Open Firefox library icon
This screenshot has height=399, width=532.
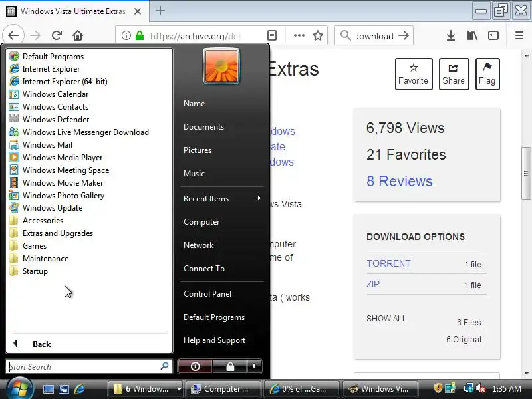click(x=472, y=35)
